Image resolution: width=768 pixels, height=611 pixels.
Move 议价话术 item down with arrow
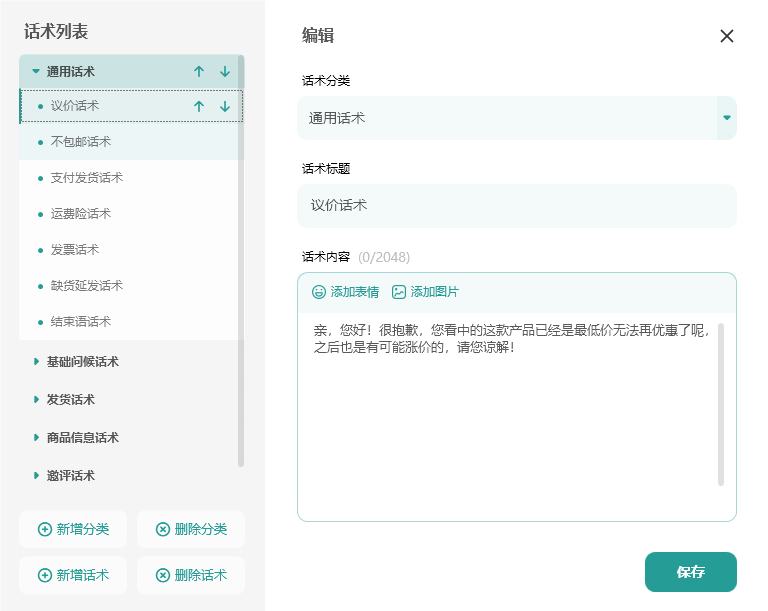click(x=225, y=106)
